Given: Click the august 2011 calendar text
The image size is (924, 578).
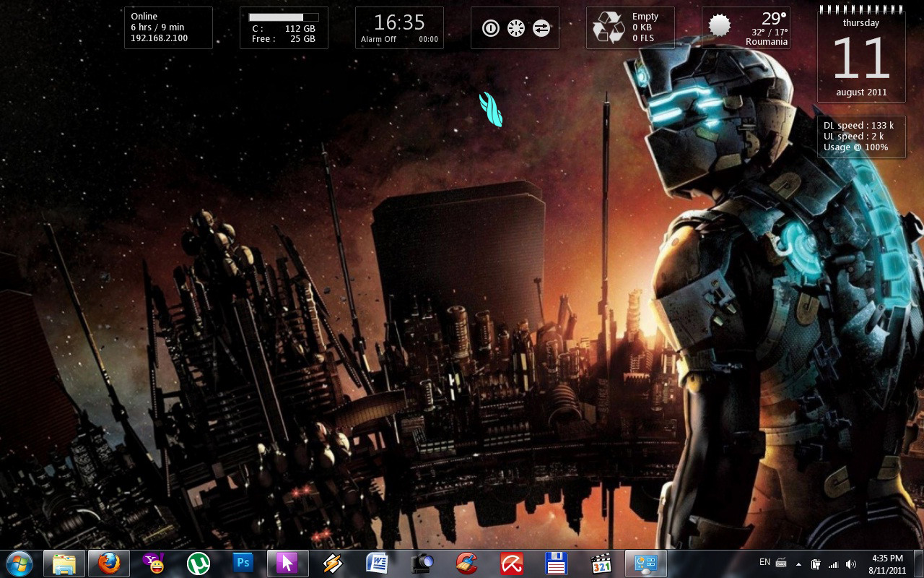Looking at the screenshot, I should click(861, 92).
